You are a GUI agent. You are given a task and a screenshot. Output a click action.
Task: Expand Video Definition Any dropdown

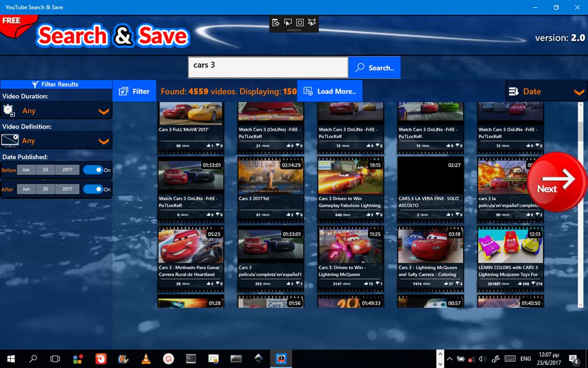[x=56, y=140]
